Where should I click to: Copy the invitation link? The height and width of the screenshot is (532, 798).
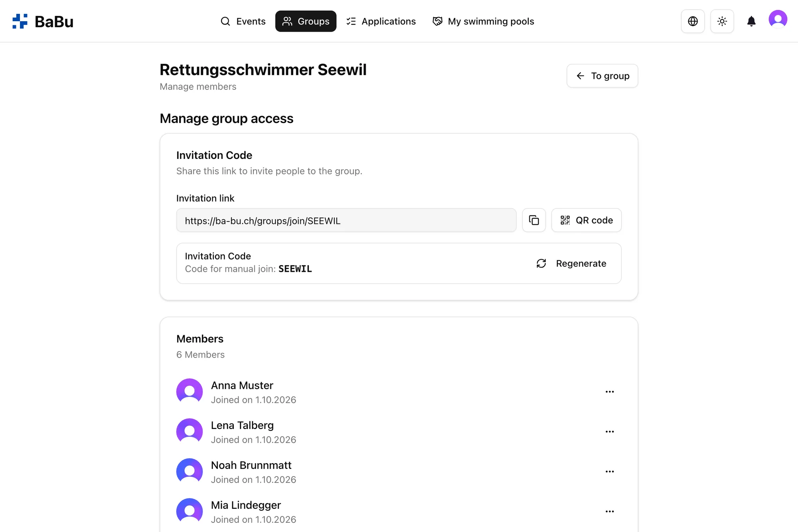(534, 220)
